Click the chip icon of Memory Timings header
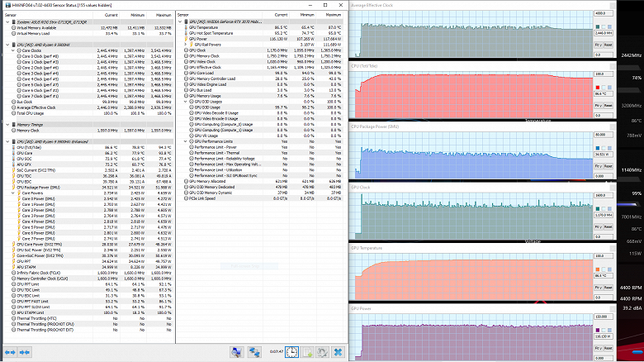The image size is (644, 362). point(13,125)
